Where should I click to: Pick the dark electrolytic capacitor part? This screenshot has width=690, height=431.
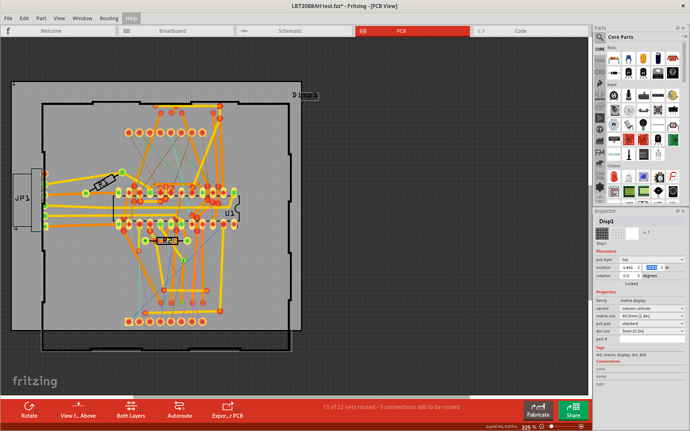pyautogui.click(x=658, y=58)
